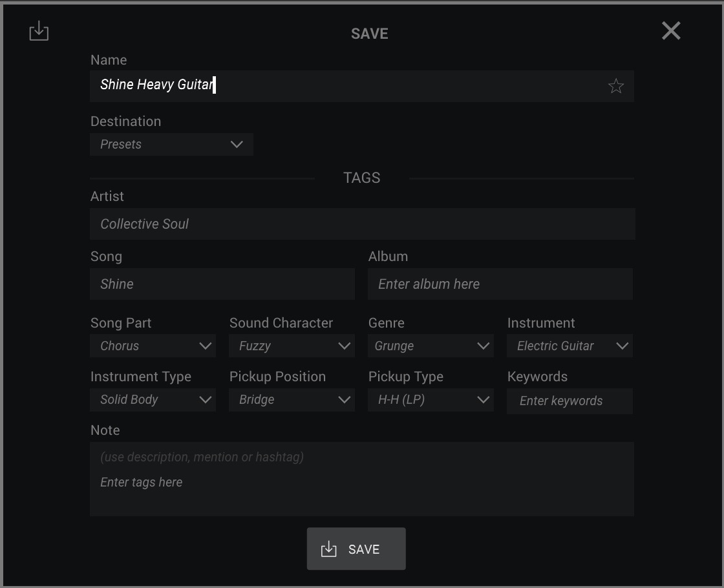Open the Instrument Type dropdown set to Solid Body
The height and width of the screenshot is (588, 724).
tap(153, 400)
